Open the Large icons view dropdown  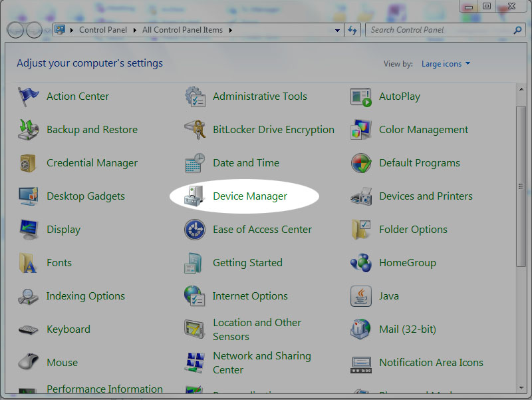coord(446,64)
